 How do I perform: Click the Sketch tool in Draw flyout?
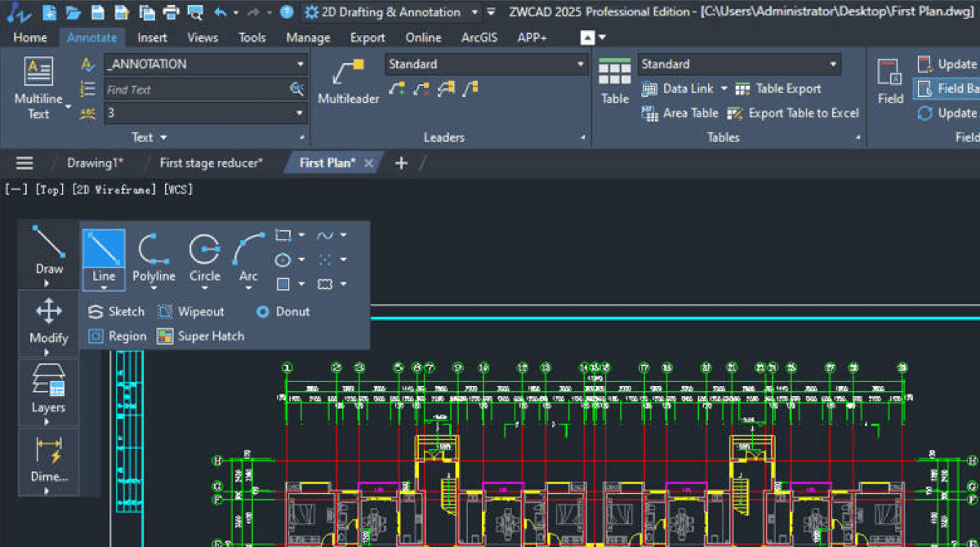[116, 311]
